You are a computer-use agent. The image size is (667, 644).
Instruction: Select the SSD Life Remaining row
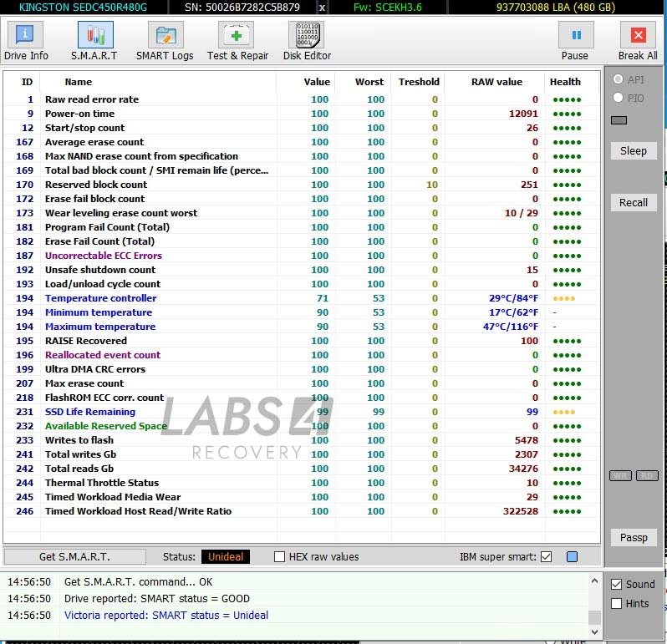point(302,412)
